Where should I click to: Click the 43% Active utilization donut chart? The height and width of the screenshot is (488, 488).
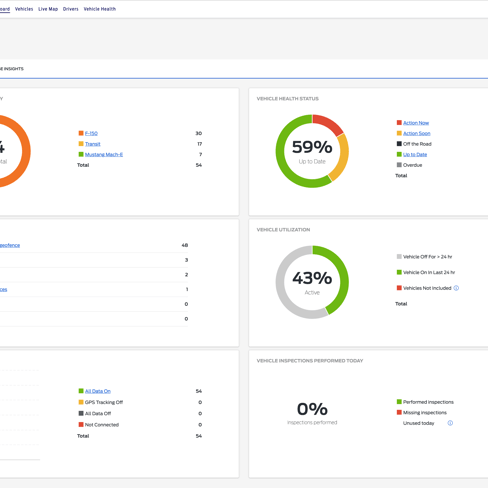click(x=312, y=282)
